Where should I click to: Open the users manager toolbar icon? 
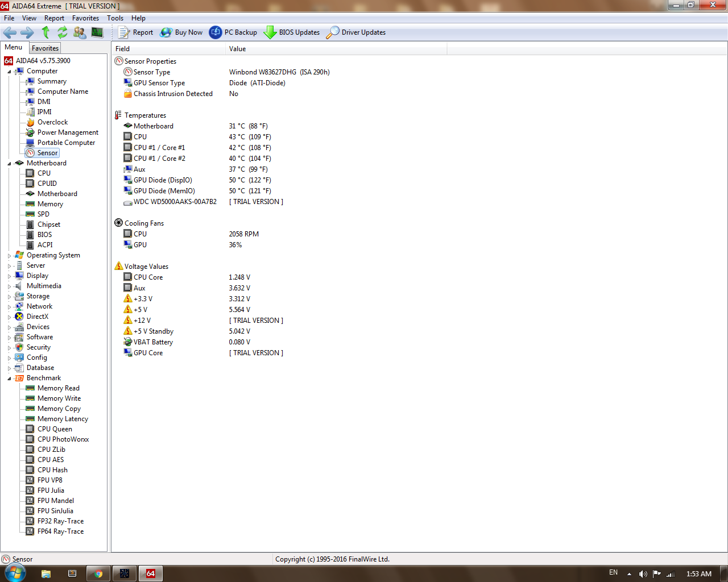80,32
